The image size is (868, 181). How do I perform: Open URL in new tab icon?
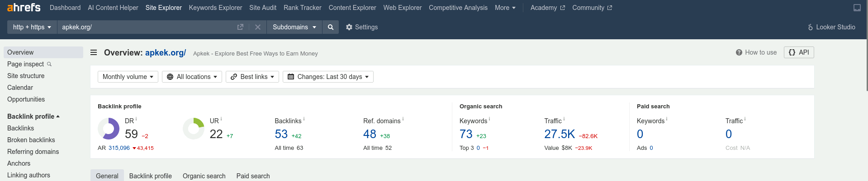240,27
